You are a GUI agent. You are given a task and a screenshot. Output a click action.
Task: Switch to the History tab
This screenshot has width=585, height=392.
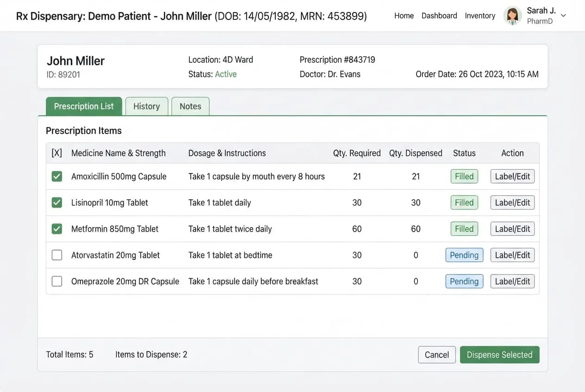pos(147,106)
